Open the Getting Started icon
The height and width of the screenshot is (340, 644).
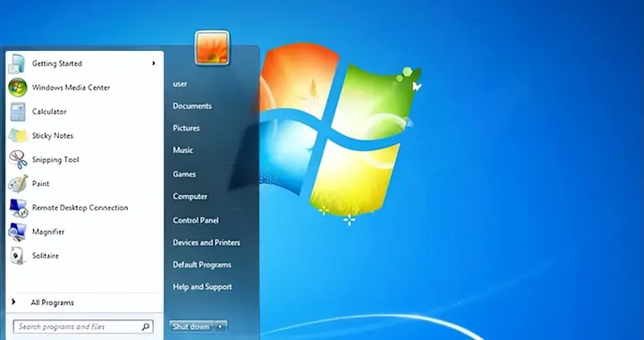click(16, 64)
